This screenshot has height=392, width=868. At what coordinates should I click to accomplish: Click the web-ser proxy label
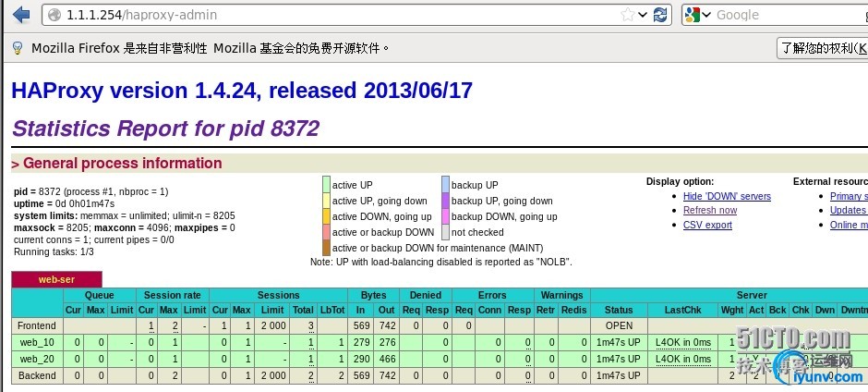pos(56,279)
